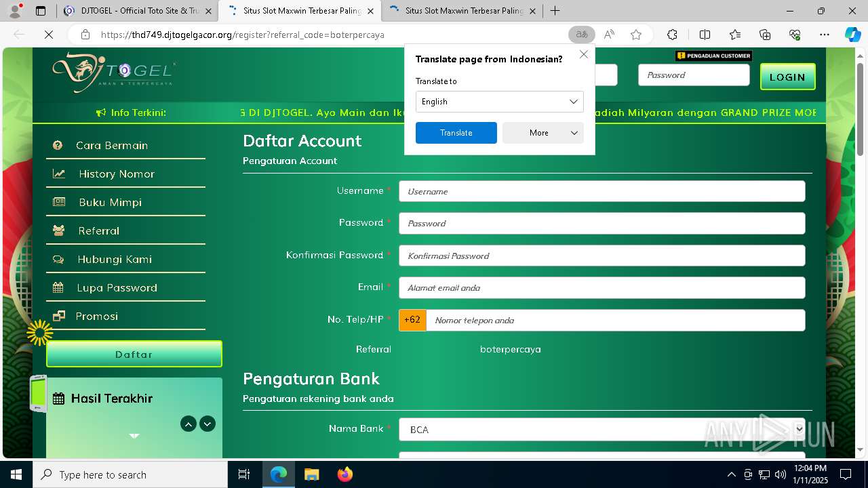Click the Hasil Terakhir down arrow
Image resolution: width=868 pixels, height=488 pixels.
[x=208, y=424]
